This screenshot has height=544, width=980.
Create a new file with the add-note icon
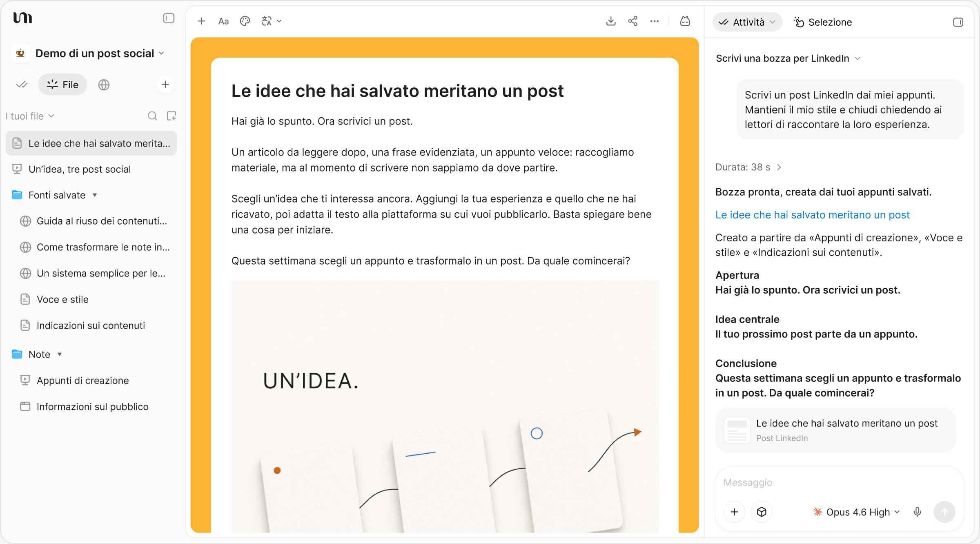(171, 116)
